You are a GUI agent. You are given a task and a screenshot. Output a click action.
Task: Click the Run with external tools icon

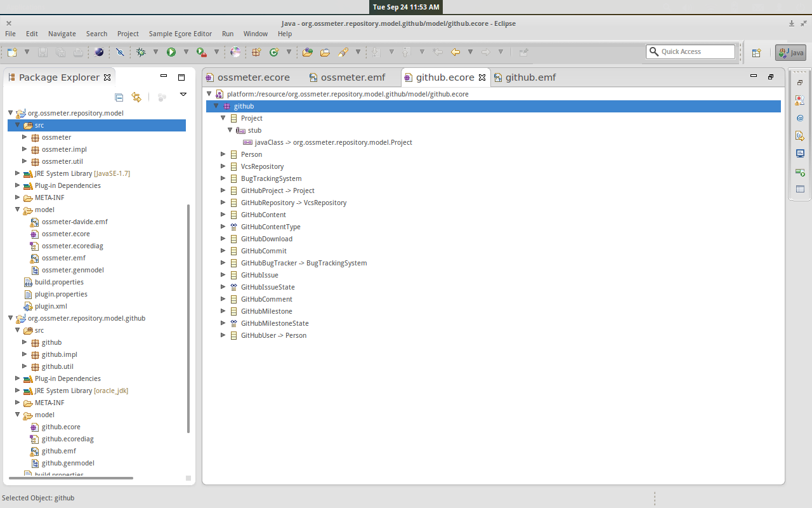click(x=201, y=52)
